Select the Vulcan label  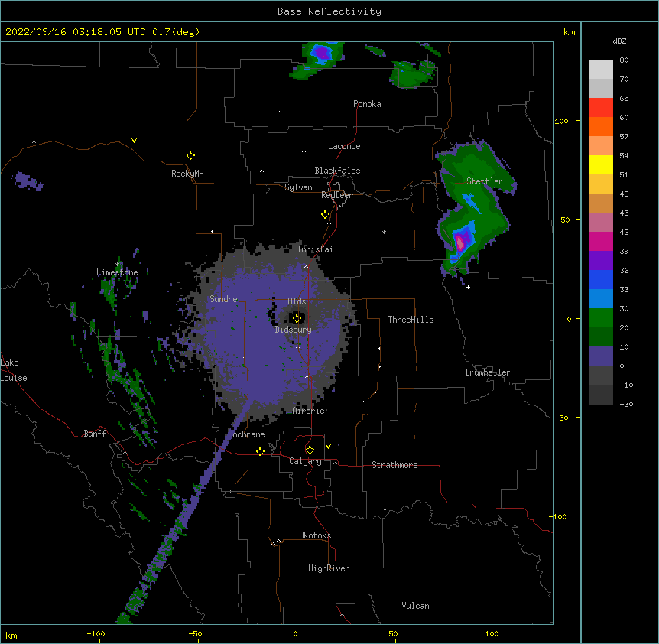415,606
